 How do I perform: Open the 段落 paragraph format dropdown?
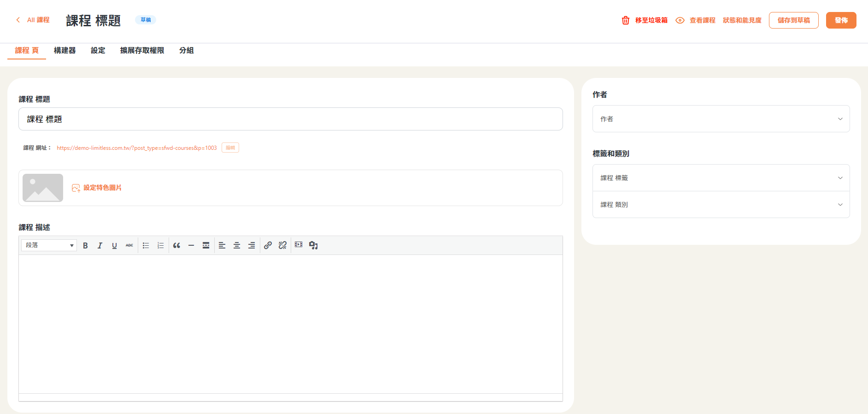coord(49,245)
